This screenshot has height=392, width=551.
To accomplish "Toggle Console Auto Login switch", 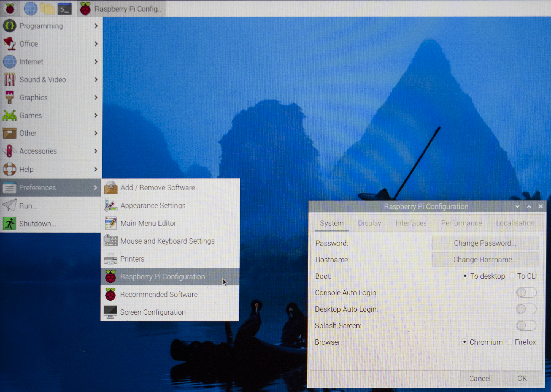I will point(526,293).
